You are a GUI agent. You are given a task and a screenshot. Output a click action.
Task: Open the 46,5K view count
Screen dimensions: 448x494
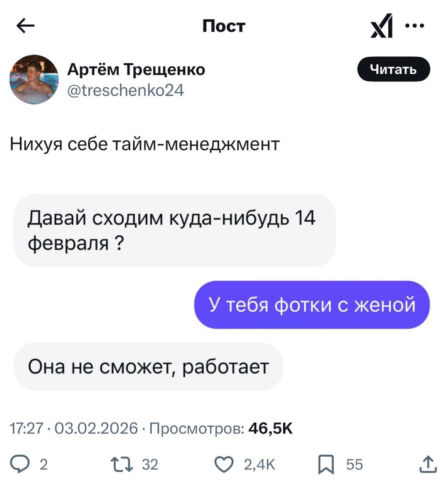point(271,428)
